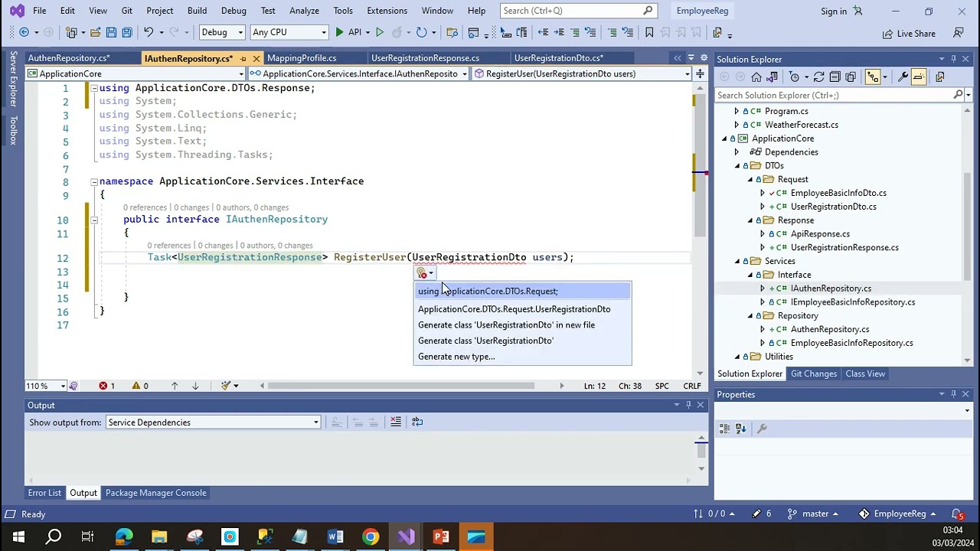Click Start Without Debugging outline play icon
The image size is (980, 551).
click(380, 33)
